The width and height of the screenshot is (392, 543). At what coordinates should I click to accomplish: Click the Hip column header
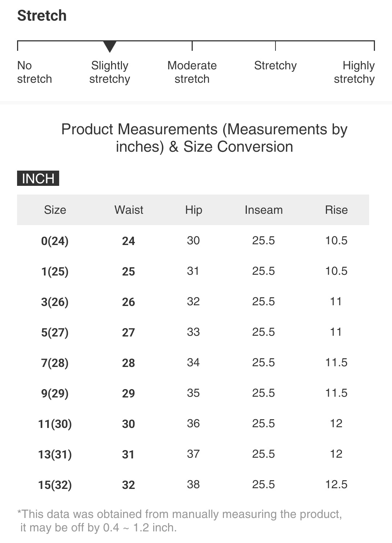coord(193,210)
